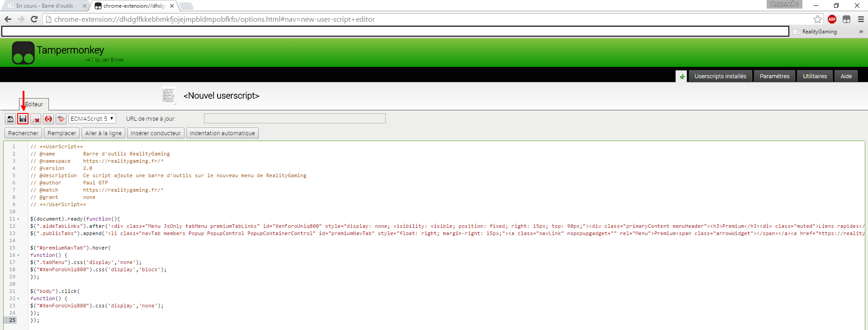Add a new script with the green plus tab
Viewport: 868px width, 330px height.
[682, 76]
